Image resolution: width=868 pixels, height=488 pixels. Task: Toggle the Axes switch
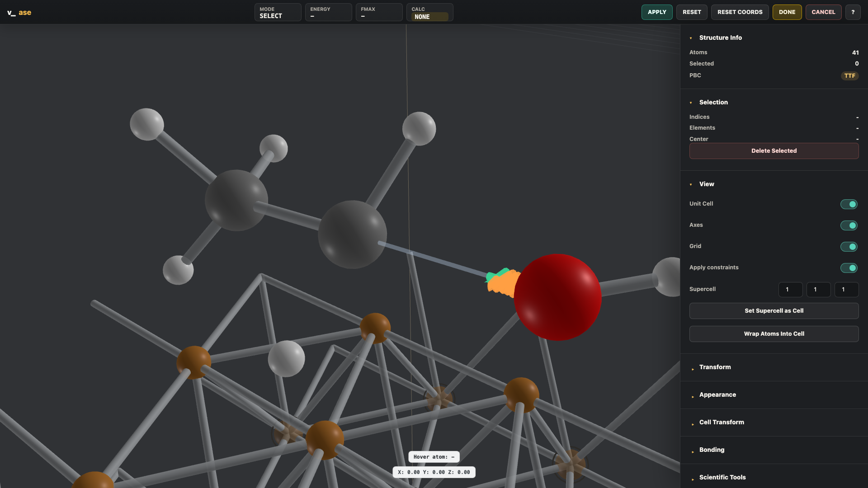pyautogui.click(x=849, y=225)
